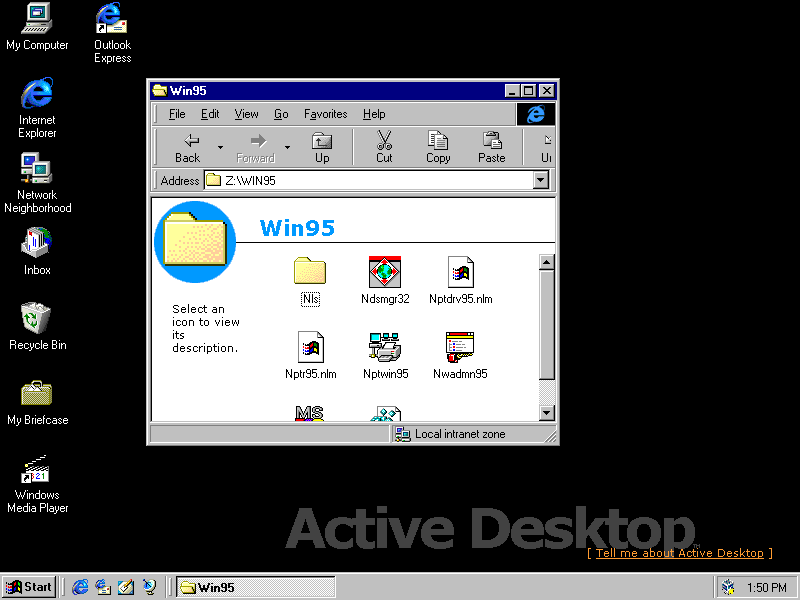Click the system tray icon beside the clock
Image resolution: width=800 pixels, height=600 pixels.
point(729,587)
